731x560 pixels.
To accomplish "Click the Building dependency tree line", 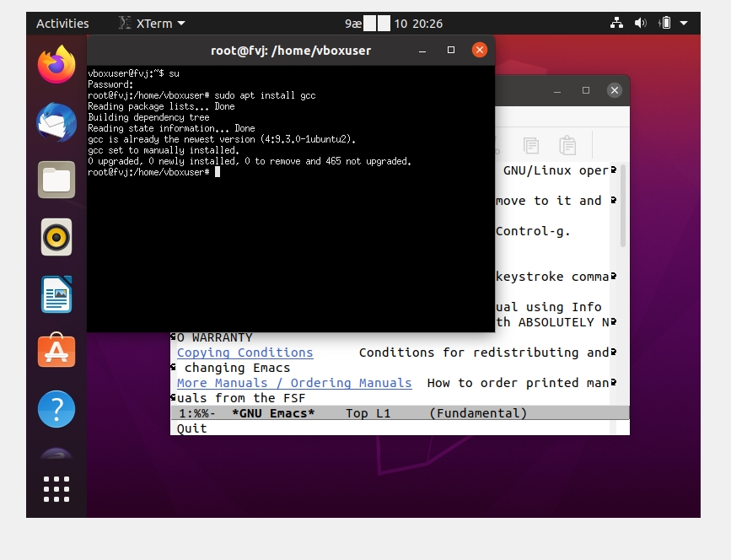I will pos(148,117).
